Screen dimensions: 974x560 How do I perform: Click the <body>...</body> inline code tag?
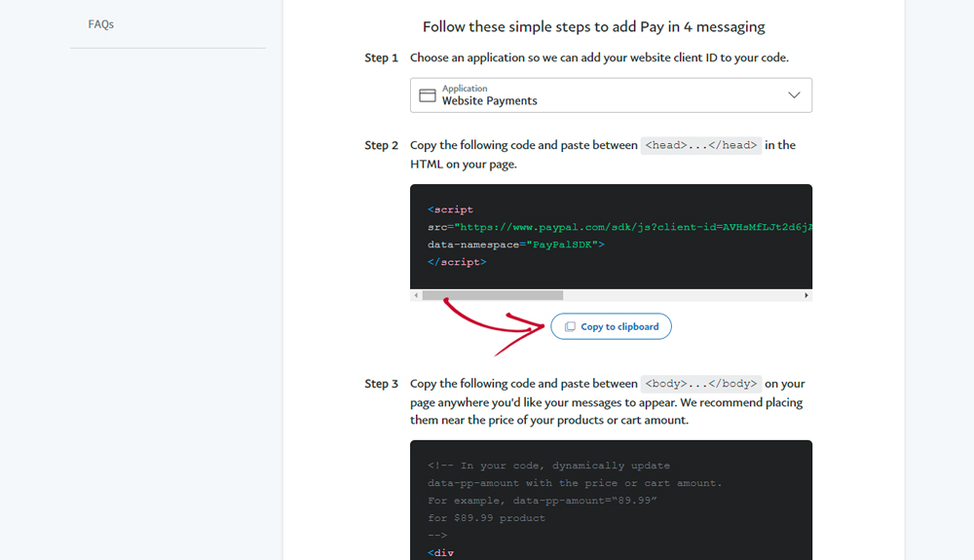[700, 384]
